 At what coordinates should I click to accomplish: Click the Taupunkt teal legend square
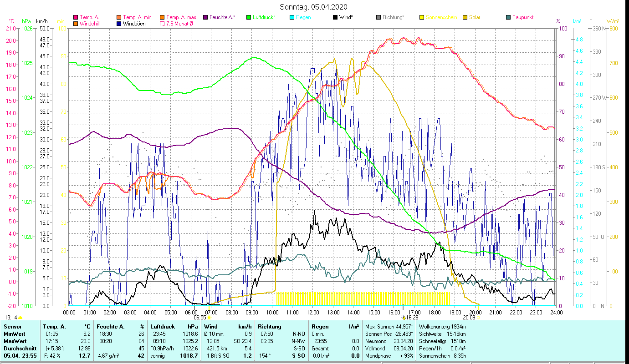coord(508,18)
